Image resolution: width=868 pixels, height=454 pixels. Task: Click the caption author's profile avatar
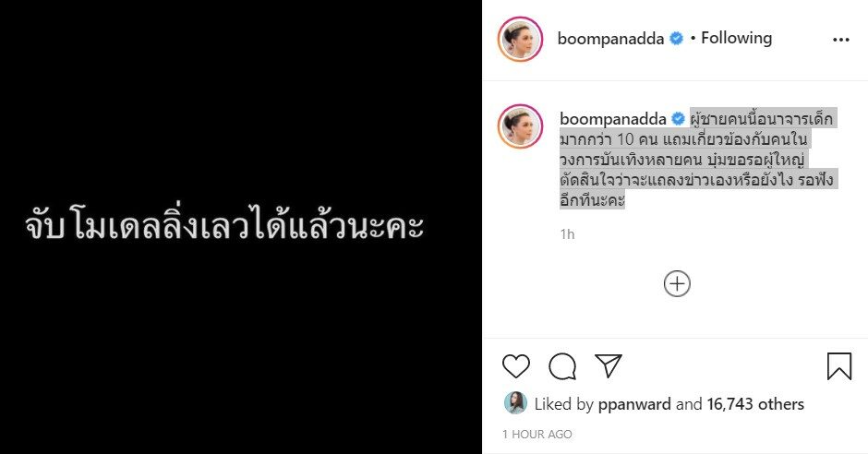click(521, 126)
